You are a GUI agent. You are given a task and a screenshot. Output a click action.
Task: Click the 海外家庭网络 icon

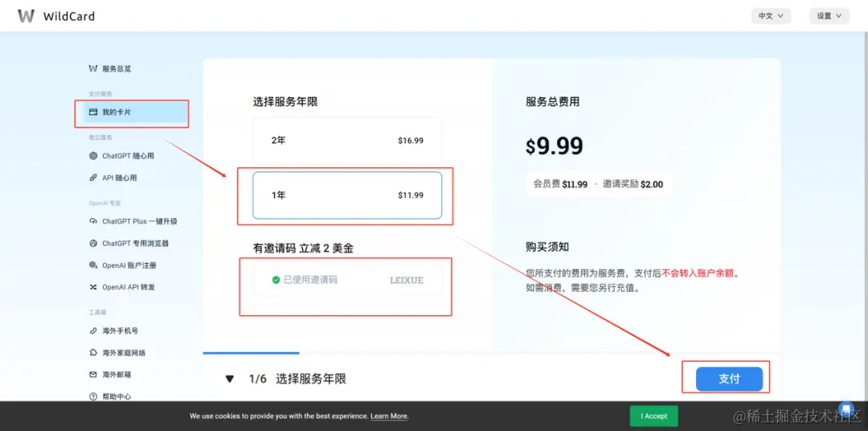coord(93,353)
